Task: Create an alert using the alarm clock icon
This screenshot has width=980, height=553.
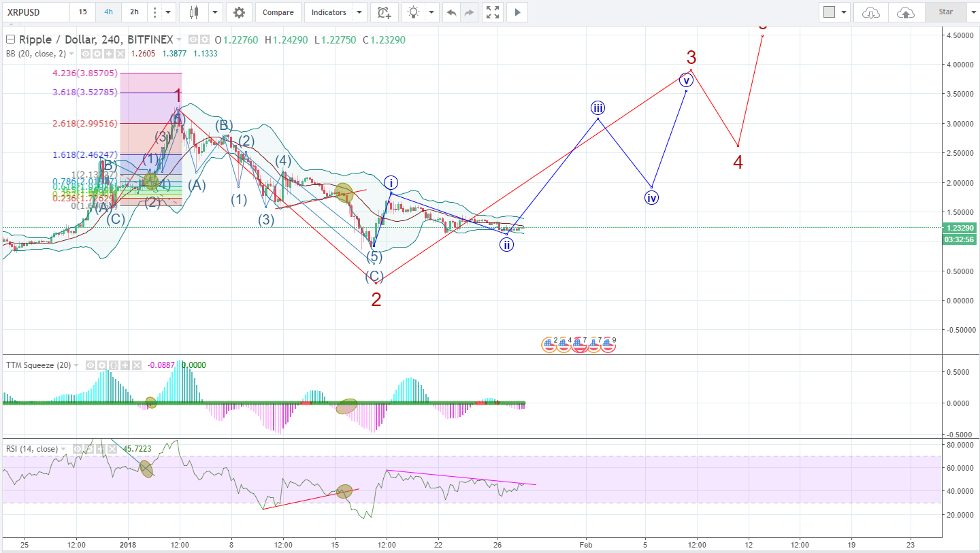Action: (384, 12)
